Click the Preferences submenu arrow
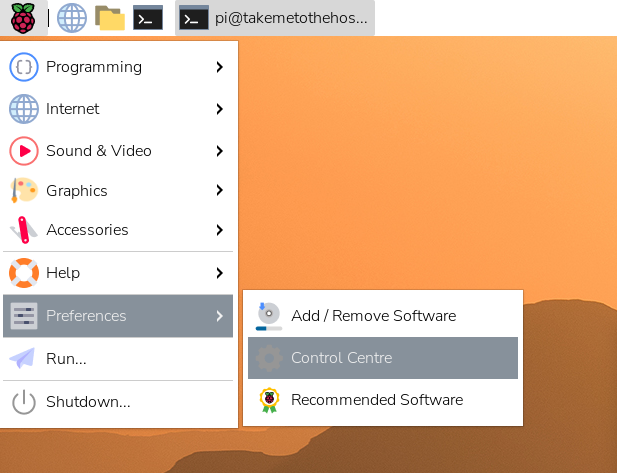This screenshot has width=617, height=473. (220, 316)
